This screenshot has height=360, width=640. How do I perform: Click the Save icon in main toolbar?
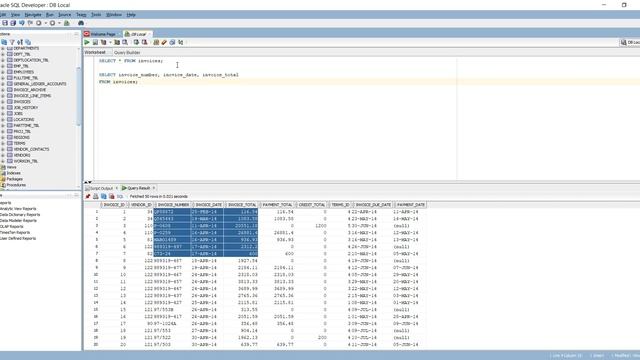click(5, 23)
